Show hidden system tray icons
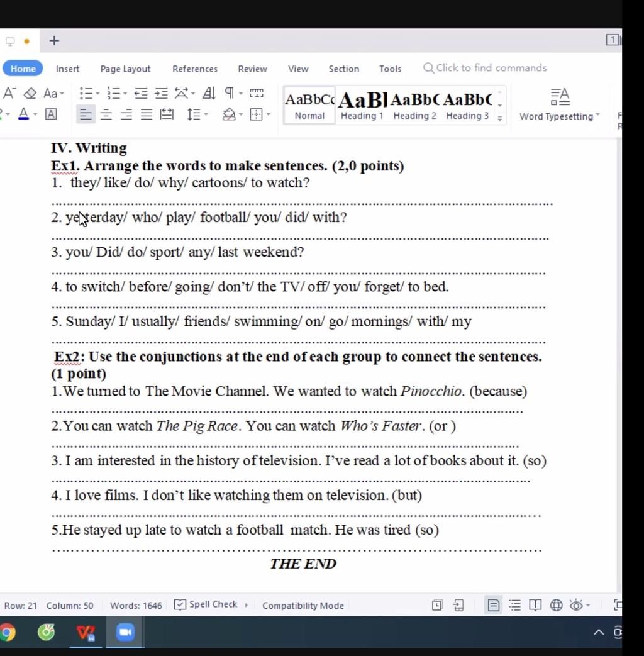The height and width of the screenshot is (656, 644). (599, 631)
